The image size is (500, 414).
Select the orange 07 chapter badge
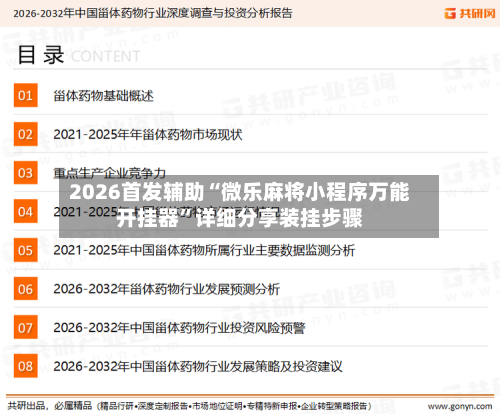(x=26, y=327)
